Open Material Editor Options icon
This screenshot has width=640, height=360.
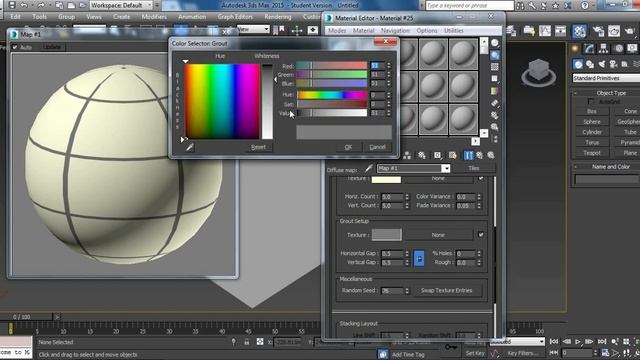(x=495, y=115)
